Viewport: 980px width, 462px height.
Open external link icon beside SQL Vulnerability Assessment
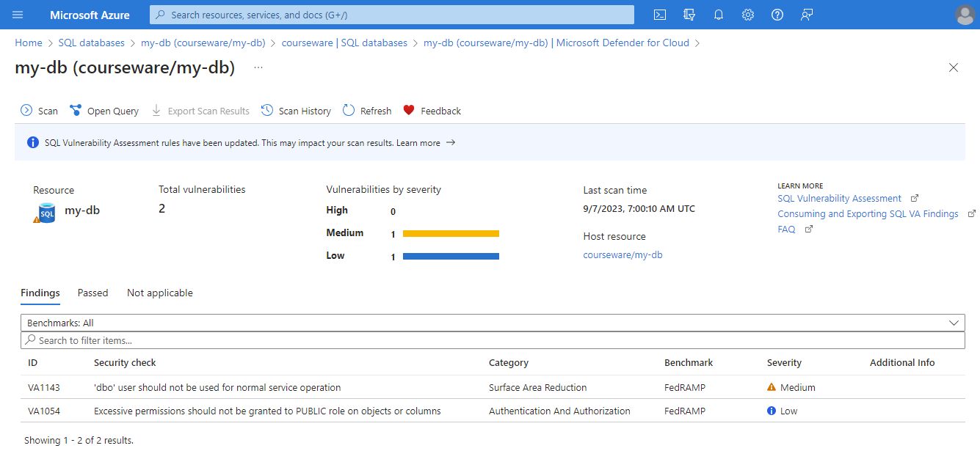(914, 199)
